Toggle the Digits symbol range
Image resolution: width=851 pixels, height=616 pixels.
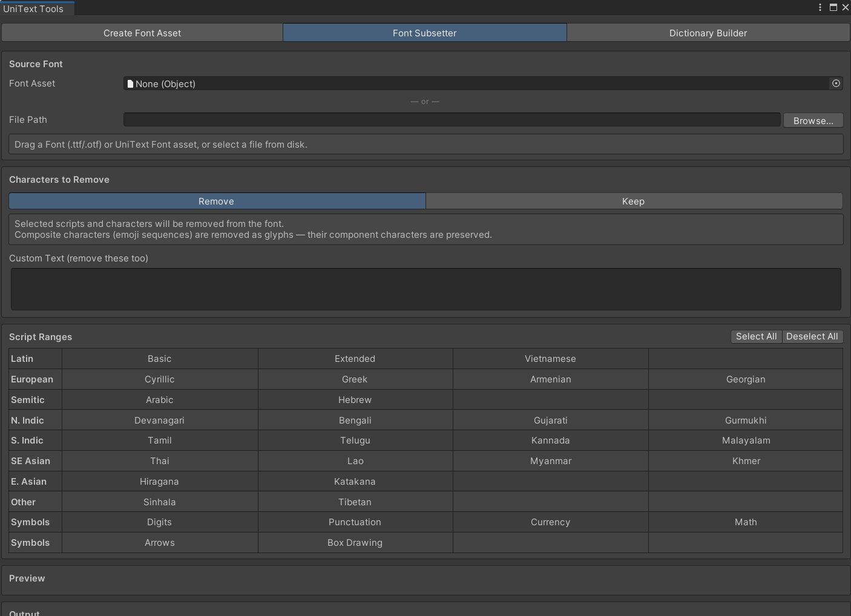160,522
